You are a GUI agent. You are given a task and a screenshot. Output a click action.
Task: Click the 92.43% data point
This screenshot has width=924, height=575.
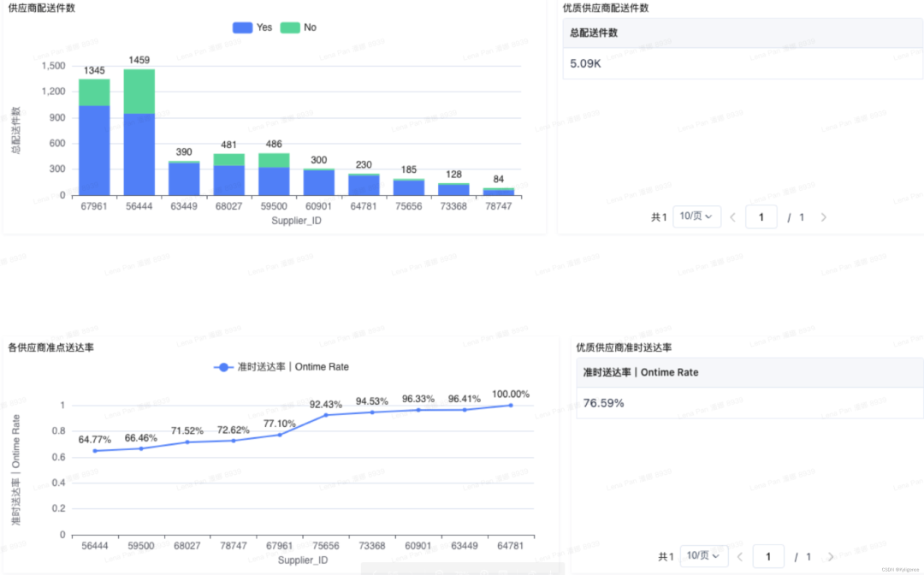(x=326, y=415)
